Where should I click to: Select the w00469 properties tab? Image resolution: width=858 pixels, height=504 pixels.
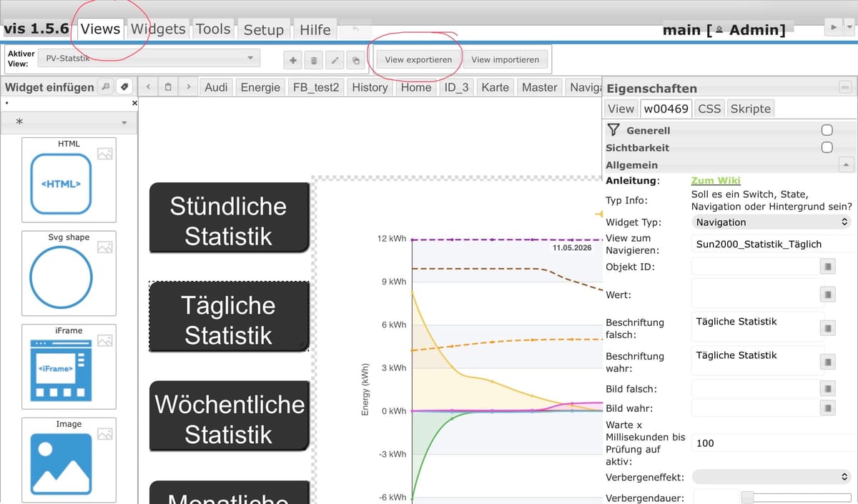(666, 109)
